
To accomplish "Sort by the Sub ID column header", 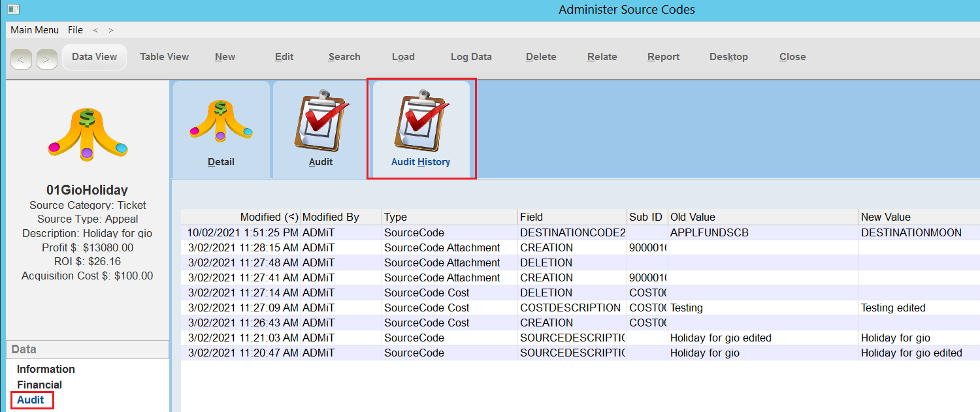I will tap(647, 217).
